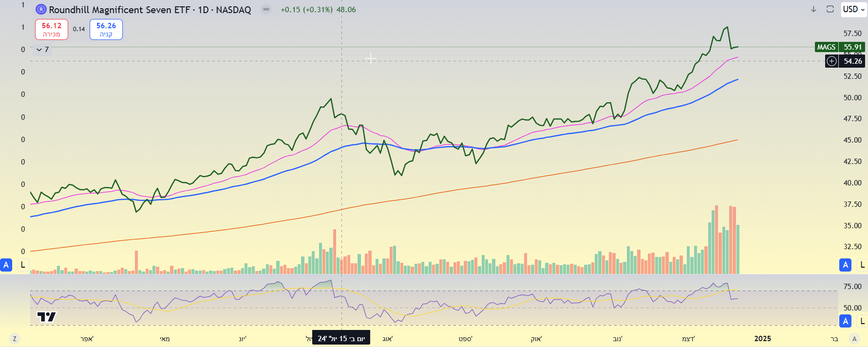This screenshot has height=347, width=868.
Task: Click the 57.50 price axis label
Action: pyautogui.click(x=852, y=34)
